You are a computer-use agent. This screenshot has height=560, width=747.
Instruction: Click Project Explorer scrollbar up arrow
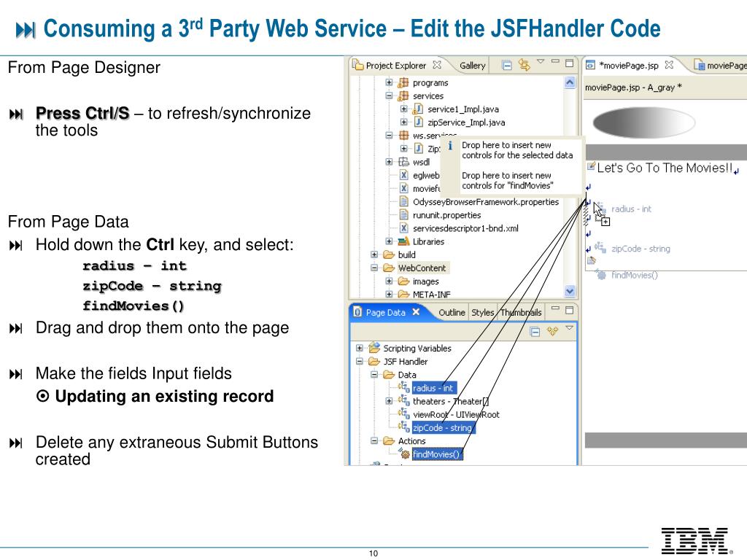(x=570, y=83)
